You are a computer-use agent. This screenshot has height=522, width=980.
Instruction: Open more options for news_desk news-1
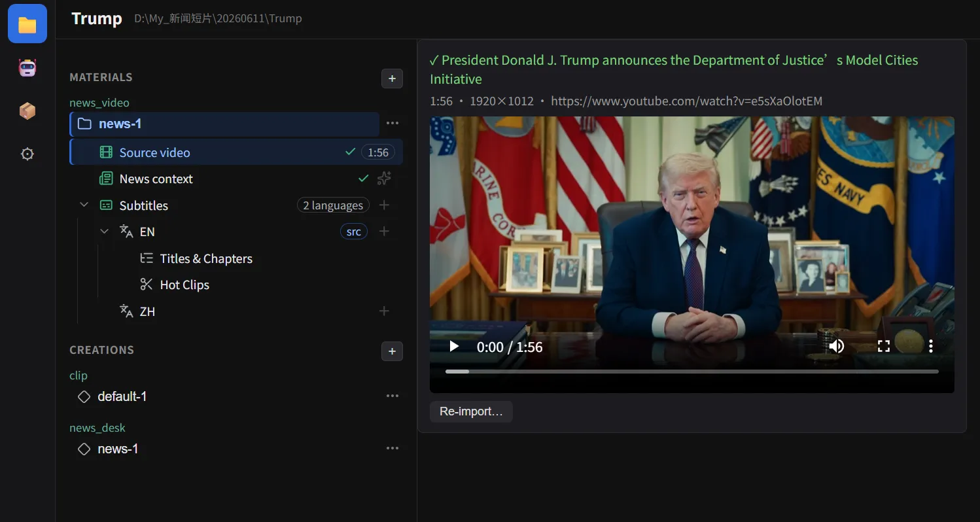pos(392,449)
